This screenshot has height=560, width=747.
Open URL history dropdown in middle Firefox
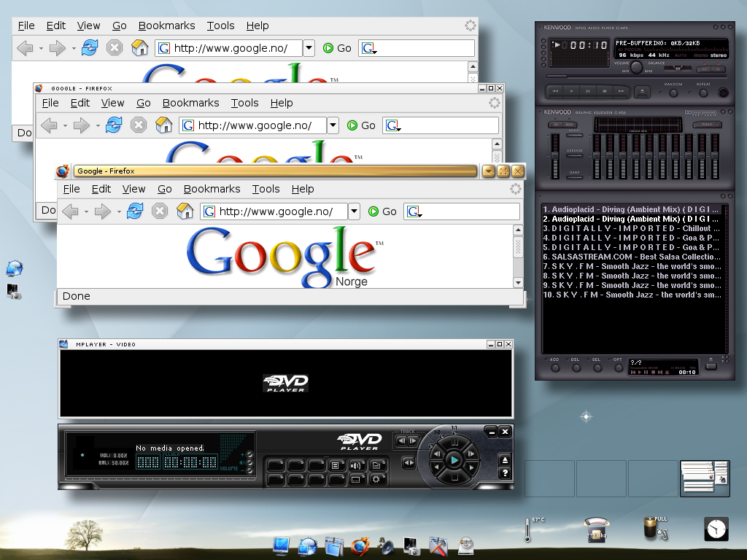(333, 125)
